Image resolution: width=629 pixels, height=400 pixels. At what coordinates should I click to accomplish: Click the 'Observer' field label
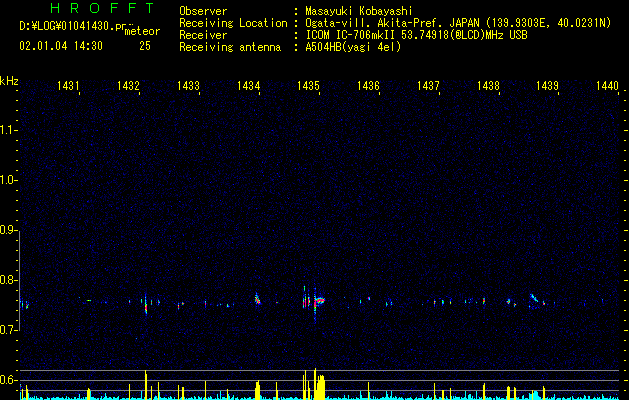click(203, 11)
